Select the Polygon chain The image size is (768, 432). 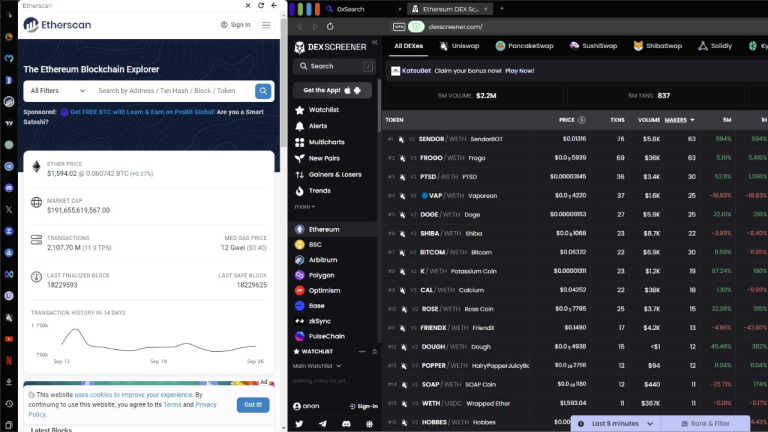314,275
